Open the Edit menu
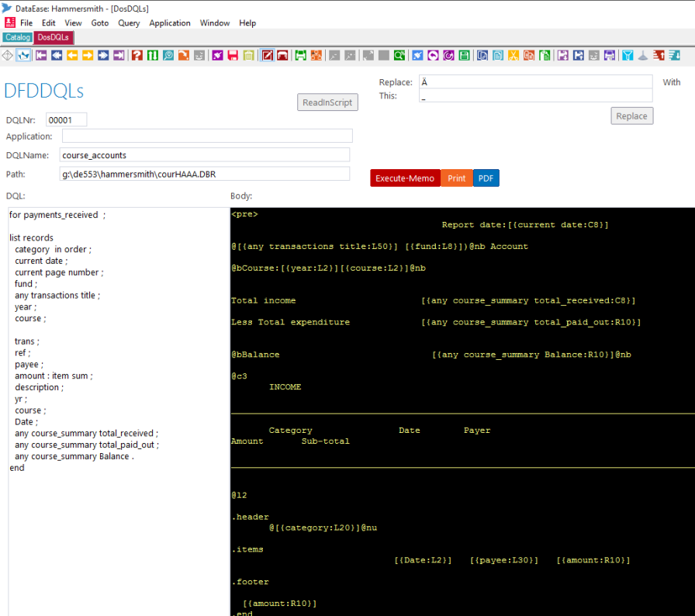 tap(48, 23)
